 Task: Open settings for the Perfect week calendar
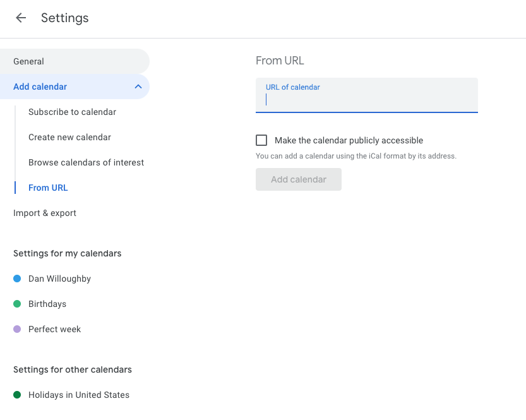pos(54,328)
